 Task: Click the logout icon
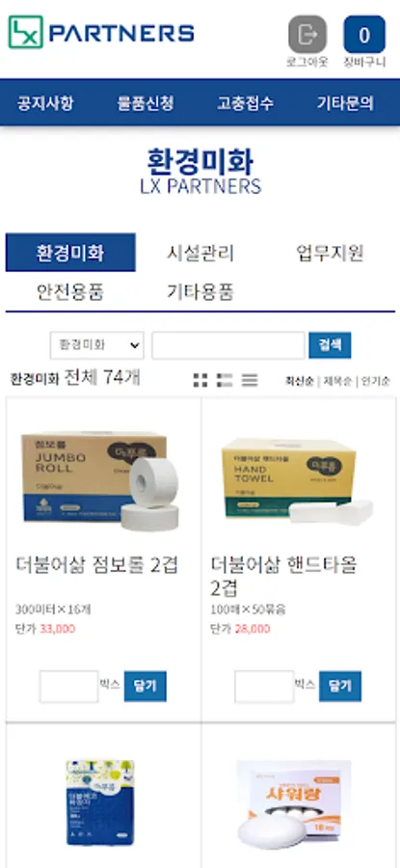click(x=307, y=35)
